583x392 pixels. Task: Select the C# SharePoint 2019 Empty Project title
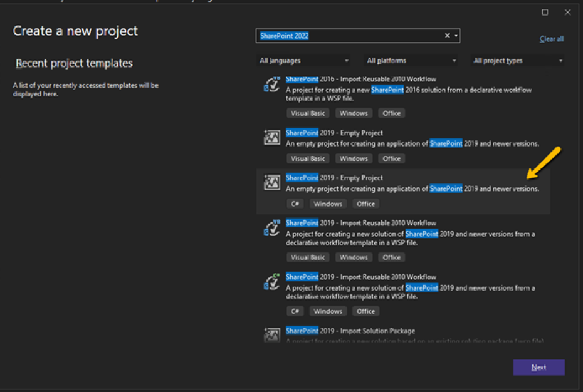pyautogui.click(x=334, y=178)
